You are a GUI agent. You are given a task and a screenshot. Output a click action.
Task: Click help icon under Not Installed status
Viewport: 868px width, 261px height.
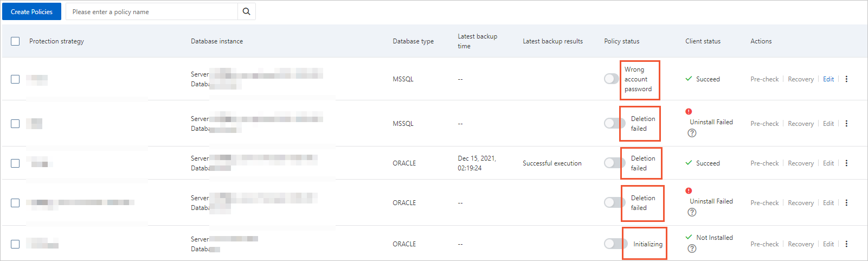click(692, 249)
